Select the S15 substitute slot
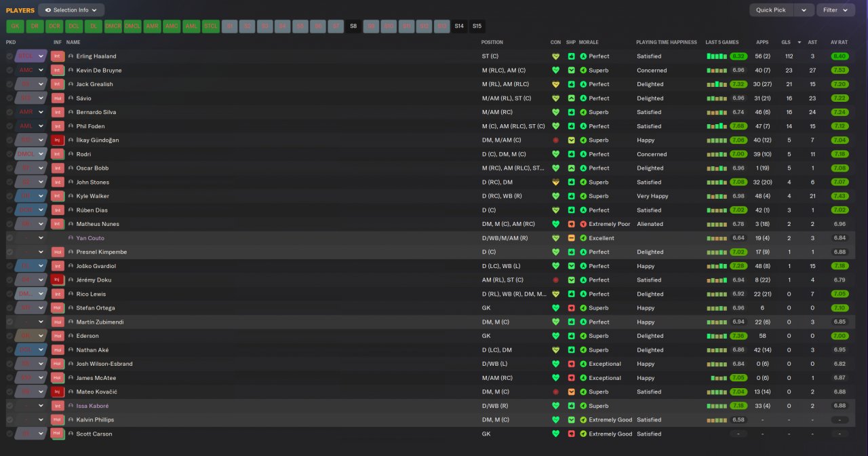This screenshot has width=868, height=456. (x=477, y=26)
